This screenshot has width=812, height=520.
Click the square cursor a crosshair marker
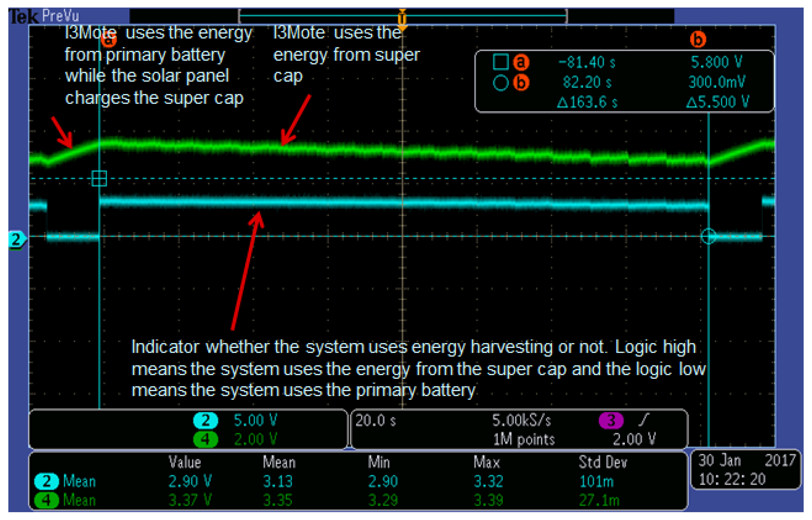(x=99, y=178)
